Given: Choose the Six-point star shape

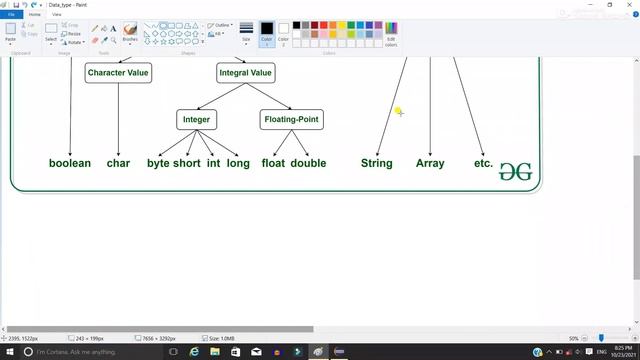Looking at the screenshot, I should [171, 41].
